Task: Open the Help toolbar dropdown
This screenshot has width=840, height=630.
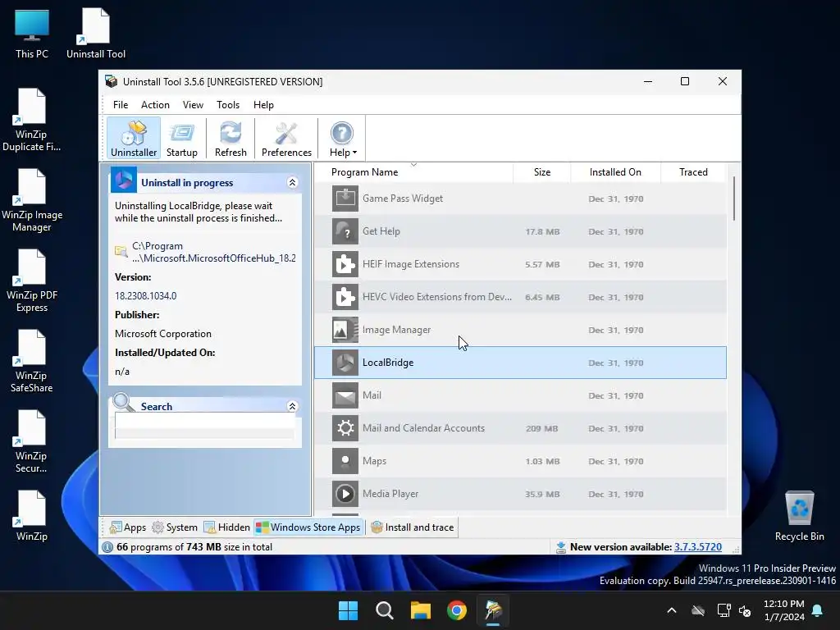Action: [342, 139]
